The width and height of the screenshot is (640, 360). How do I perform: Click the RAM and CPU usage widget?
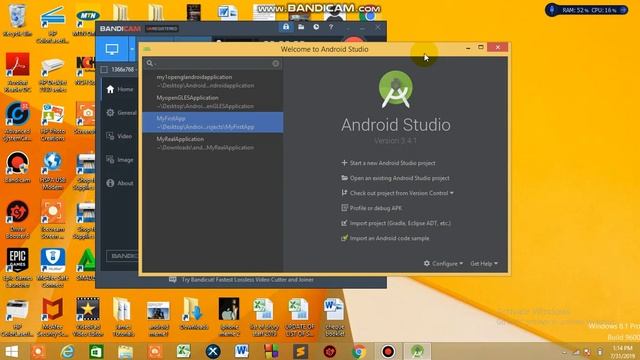pos(587,10)
